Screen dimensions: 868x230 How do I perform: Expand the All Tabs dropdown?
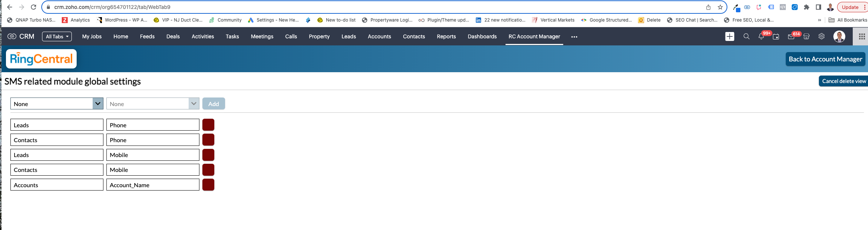point(57,36)
